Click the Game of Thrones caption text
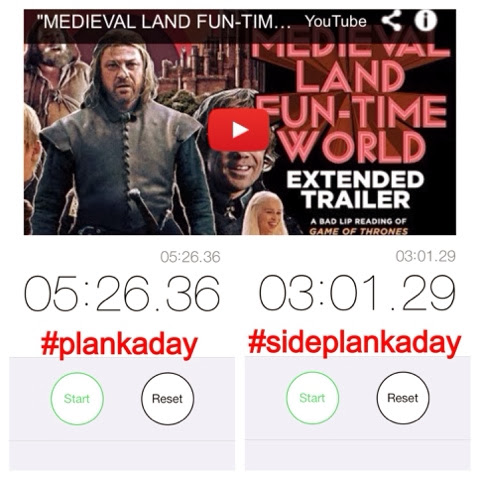The width and height of the screenshot is (480, 480). pyautogui.click(x=359, y=231)
